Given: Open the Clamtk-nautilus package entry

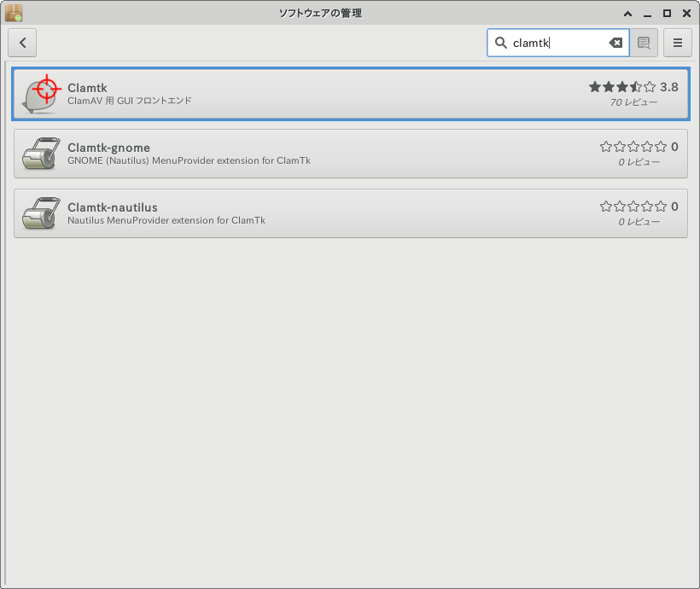Looking at the screenshot, I should (x=351, y=213).
